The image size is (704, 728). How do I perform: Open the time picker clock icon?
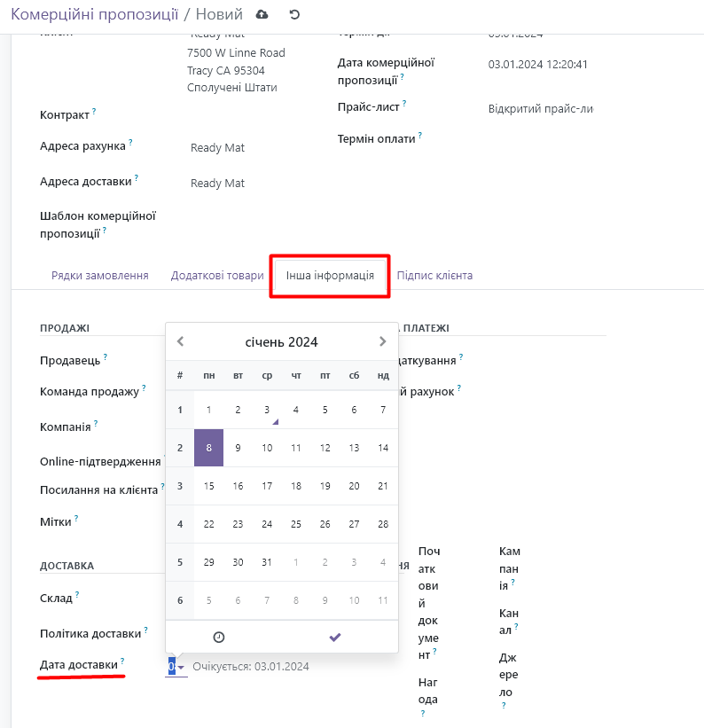point(219,637)
